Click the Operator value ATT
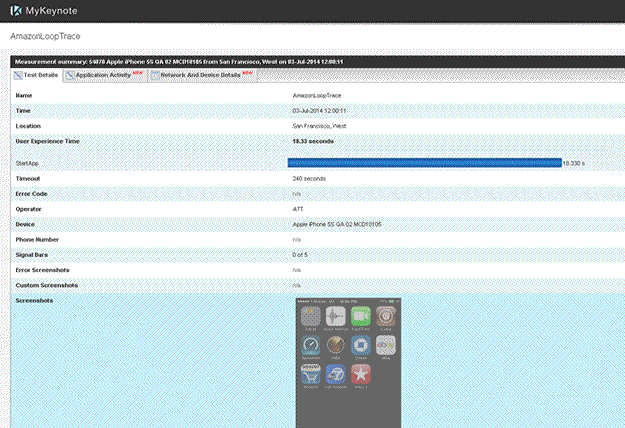The width and height of the screenshot is (625, 428). [298, 209]
